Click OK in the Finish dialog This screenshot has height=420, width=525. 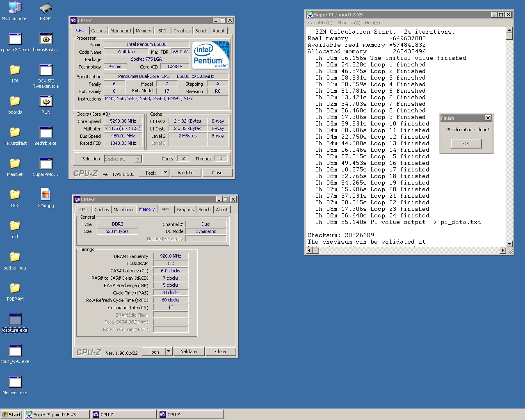coord(466,144)
